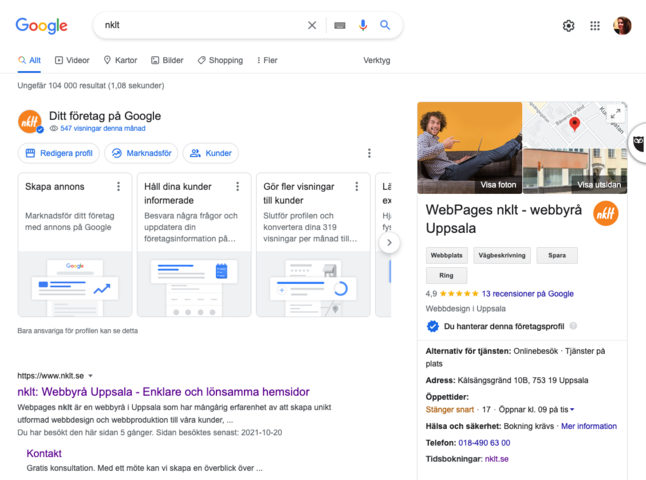Screen dimensions: 646x480
Task: Click Webbplats button in knowledge panel
Action: click(447, 255)
